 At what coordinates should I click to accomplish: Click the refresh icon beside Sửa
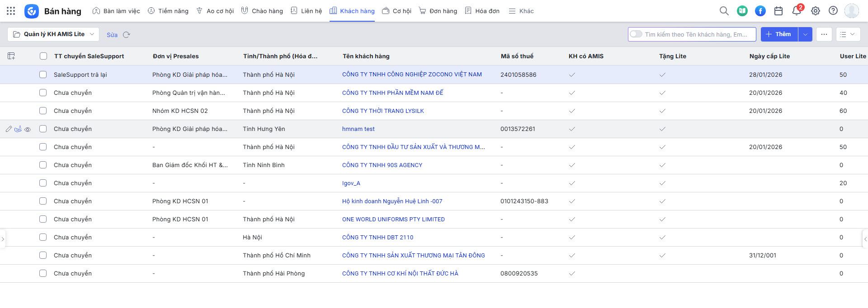127,35
